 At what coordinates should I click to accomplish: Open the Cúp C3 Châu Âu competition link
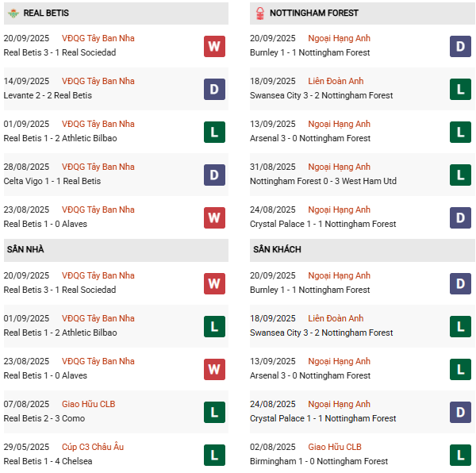(x=93, y=447)
